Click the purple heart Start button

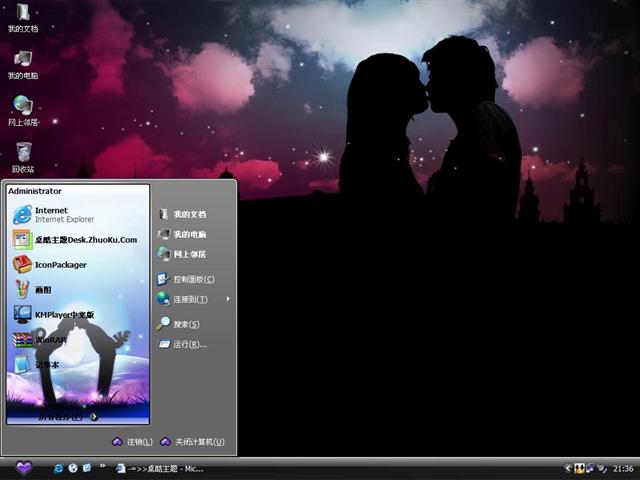click(x=24, y=468)
